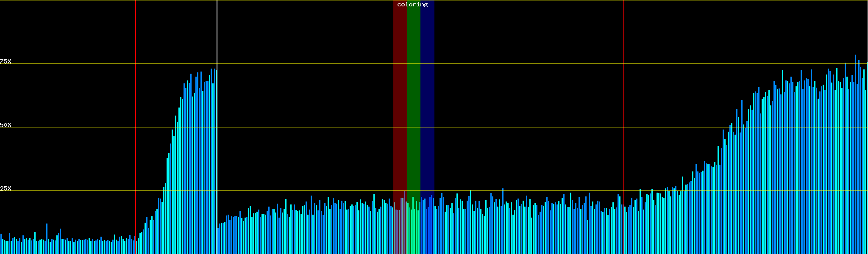Click the short bar just right of the white marker
Viewport: 868px width, 254px height.
point(218,241)
